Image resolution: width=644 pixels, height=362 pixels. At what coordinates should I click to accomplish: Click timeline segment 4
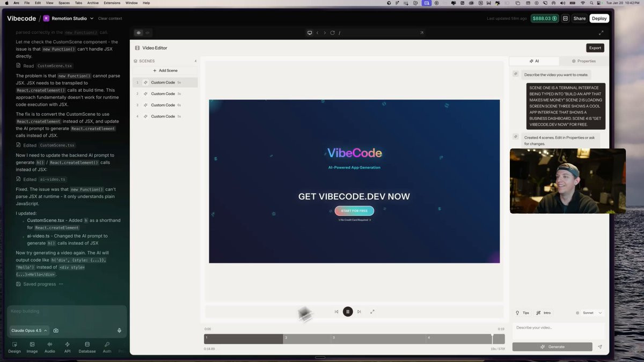click(465, 339)
